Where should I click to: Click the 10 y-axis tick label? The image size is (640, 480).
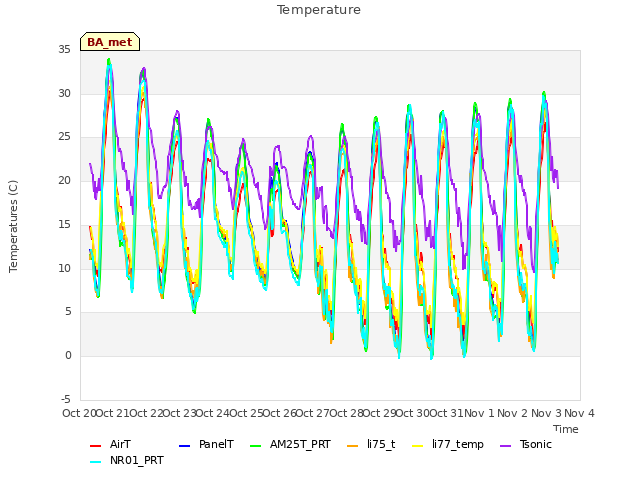tap(64, 268)
